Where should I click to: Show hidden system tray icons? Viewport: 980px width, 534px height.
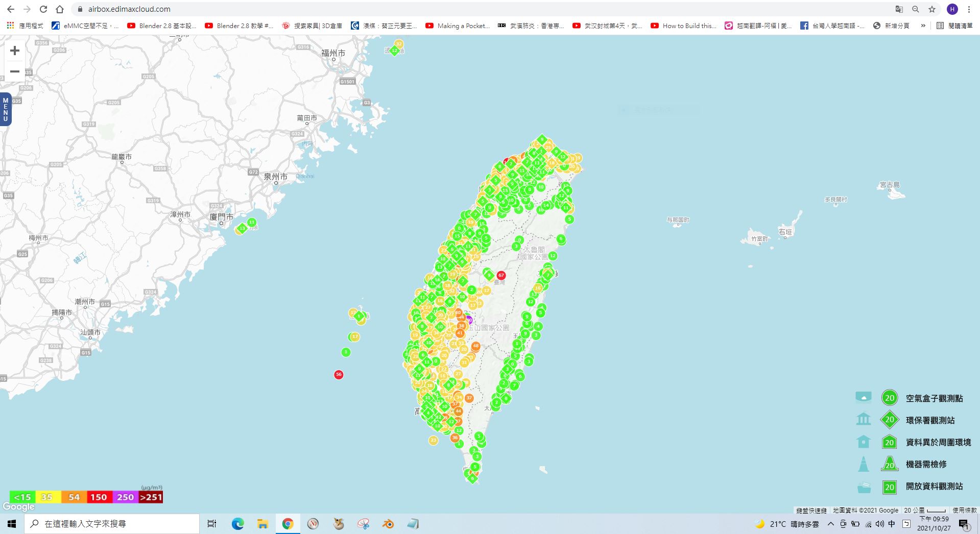coord(831,524)
